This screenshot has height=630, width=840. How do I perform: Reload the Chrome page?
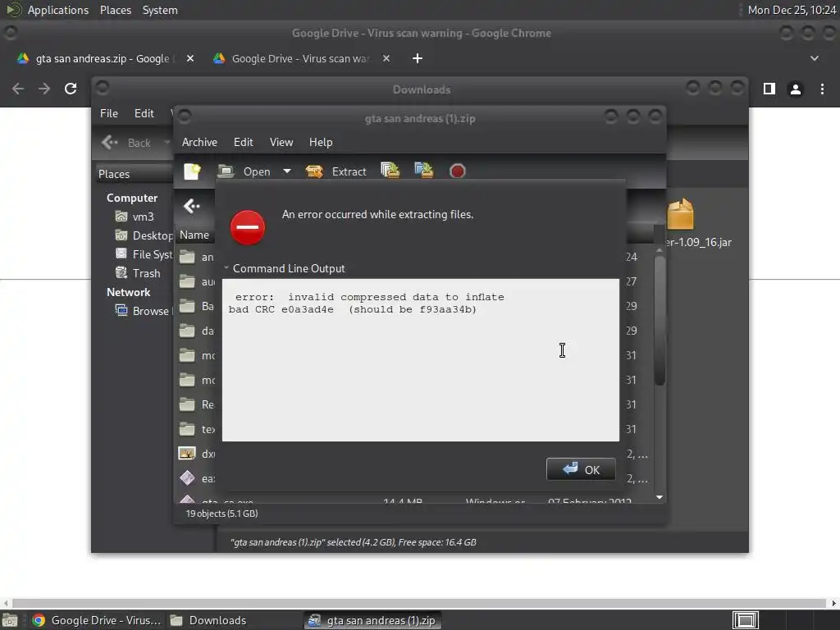(x=71, y=89)
